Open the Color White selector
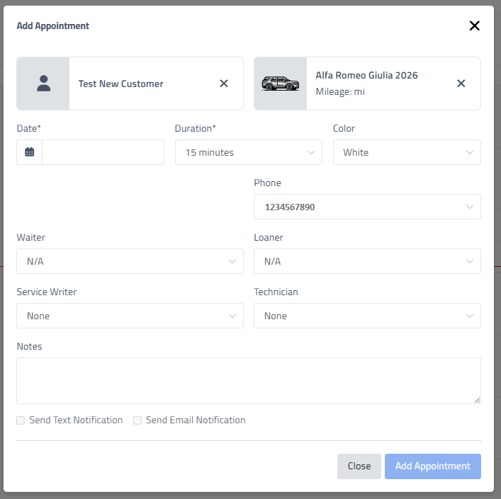This screenshot has width=501, height=499. tap(407, 152)
